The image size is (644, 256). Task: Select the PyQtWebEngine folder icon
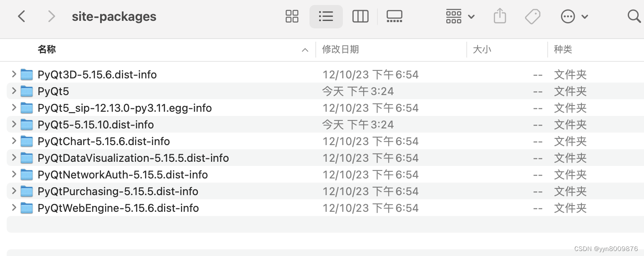[x=27, y=208]
